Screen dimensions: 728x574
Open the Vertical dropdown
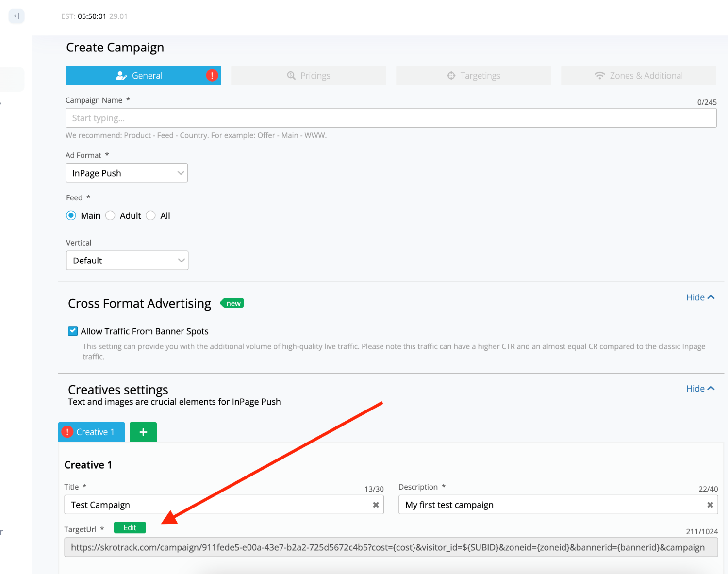click(x=127, y=261)
